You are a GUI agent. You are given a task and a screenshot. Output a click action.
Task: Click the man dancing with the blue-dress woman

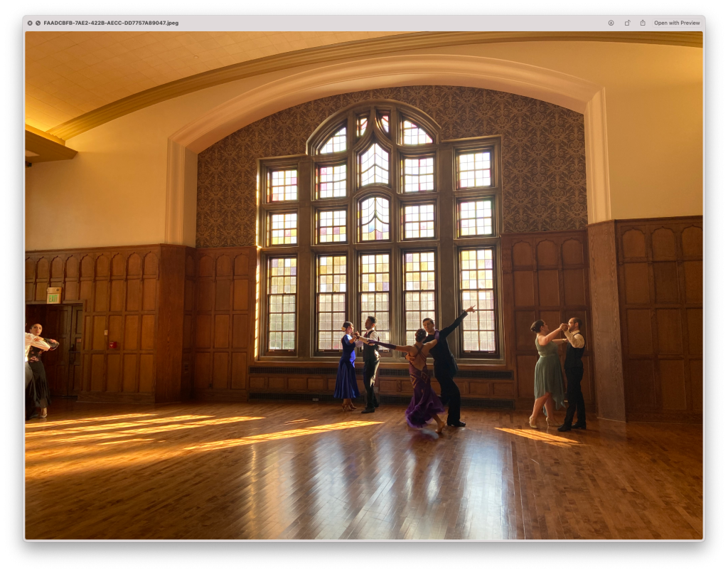click(370, 363)
